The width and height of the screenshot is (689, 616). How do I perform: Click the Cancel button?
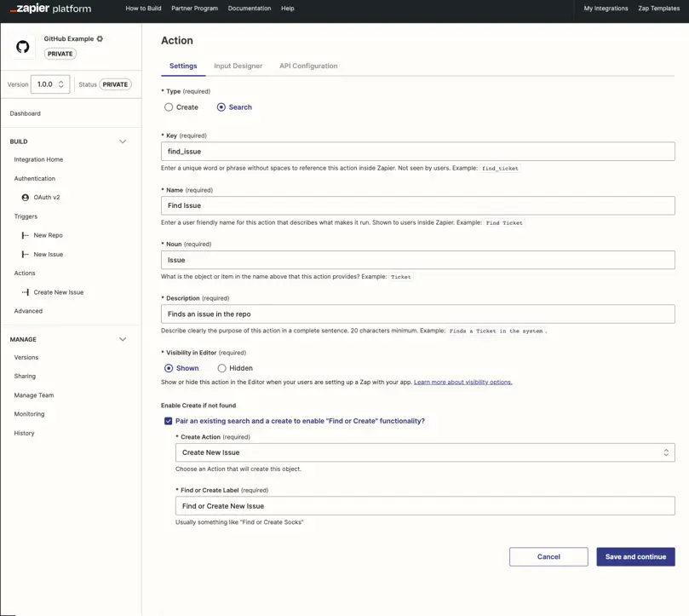(548, 556)
